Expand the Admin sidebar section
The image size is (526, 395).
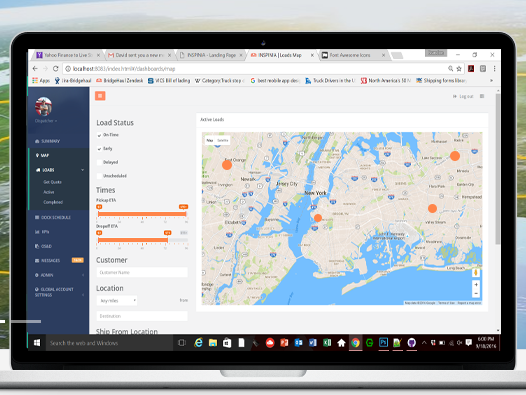point(59,275)
